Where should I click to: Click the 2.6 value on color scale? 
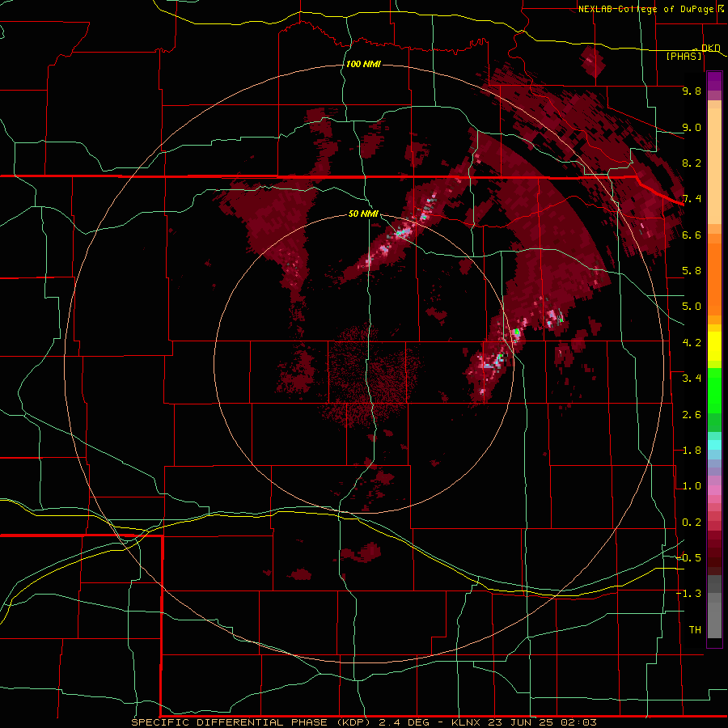(x=692, y=415)
